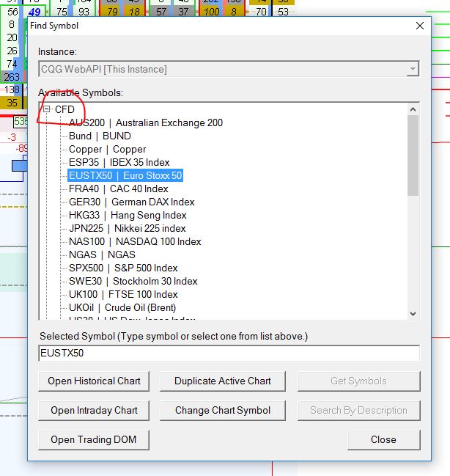The width and height of the screenshot is (450, 476).
Task: Close the Find Symbol dialog with X
Action: pos(420,26)
